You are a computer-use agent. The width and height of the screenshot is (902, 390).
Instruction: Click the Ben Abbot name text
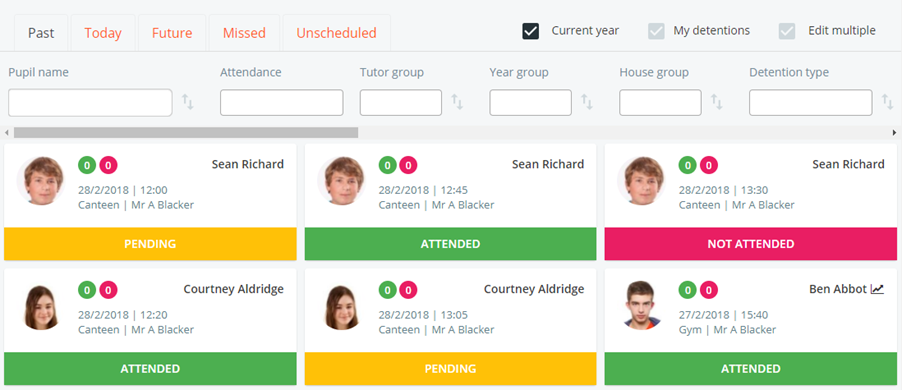pyautogui.click(x=838, y=289)
